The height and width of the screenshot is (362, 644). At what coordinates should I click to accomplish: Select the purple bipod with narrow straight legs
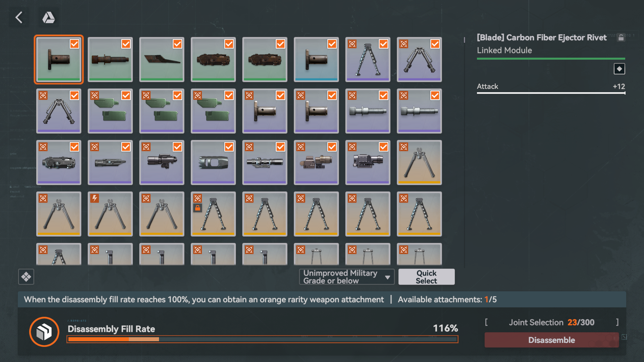368,60
